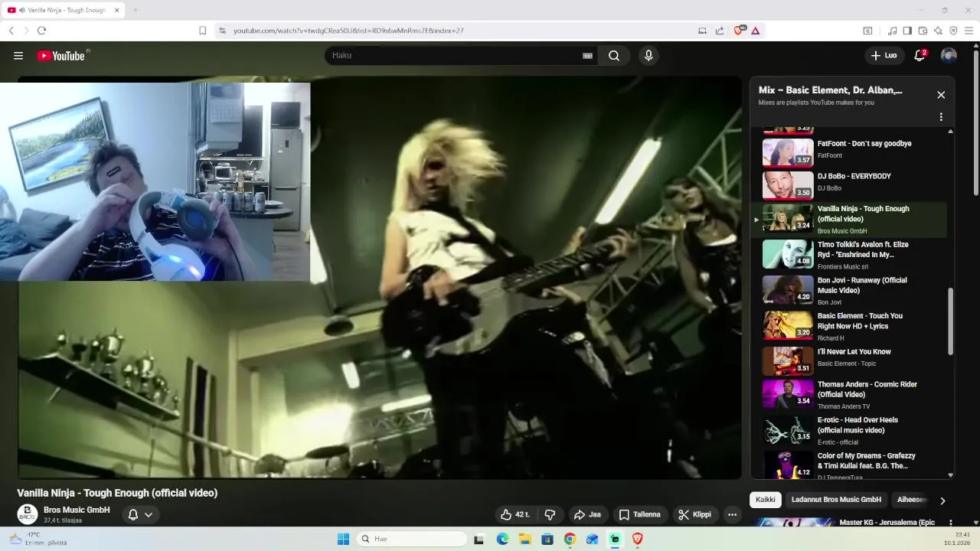
Task: Open the site settings icon beside the URL
Action: (222, 31)
